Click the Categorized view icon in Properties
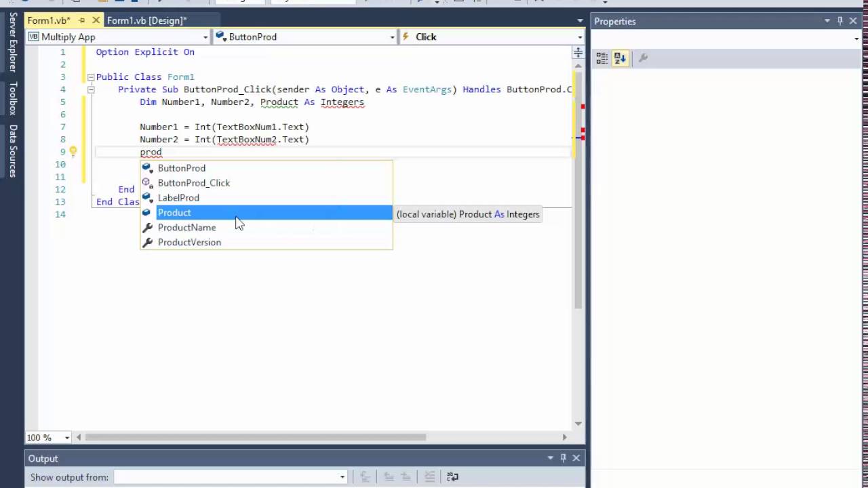The image size is (868, 488). click(602, 58)
